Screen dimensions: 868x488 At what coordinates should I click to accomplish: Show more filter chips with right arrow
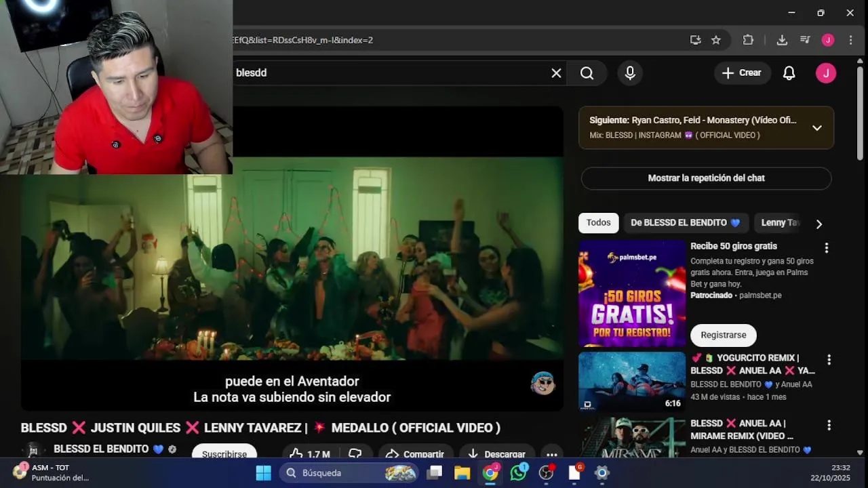pyautogui.click(x=819, y=224)
